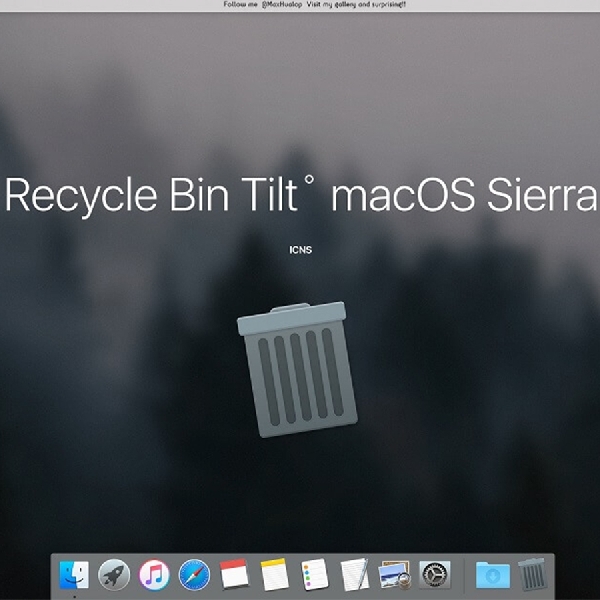Image resolution: width=600 pixels, height=600 pixels.
Task: Click the 'Recycle Bin Tilt' title text
Action: 151,195
